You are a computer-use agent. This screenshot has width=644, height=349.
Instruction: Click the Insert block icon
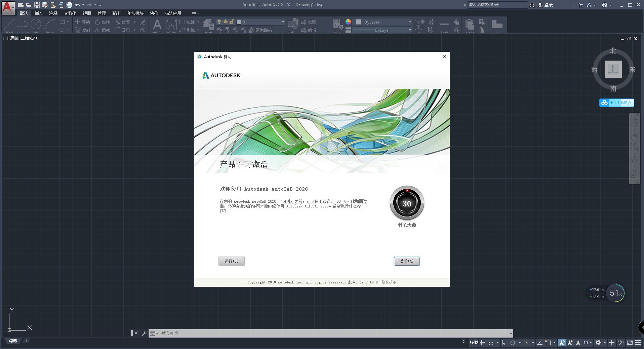coord(293,25)
